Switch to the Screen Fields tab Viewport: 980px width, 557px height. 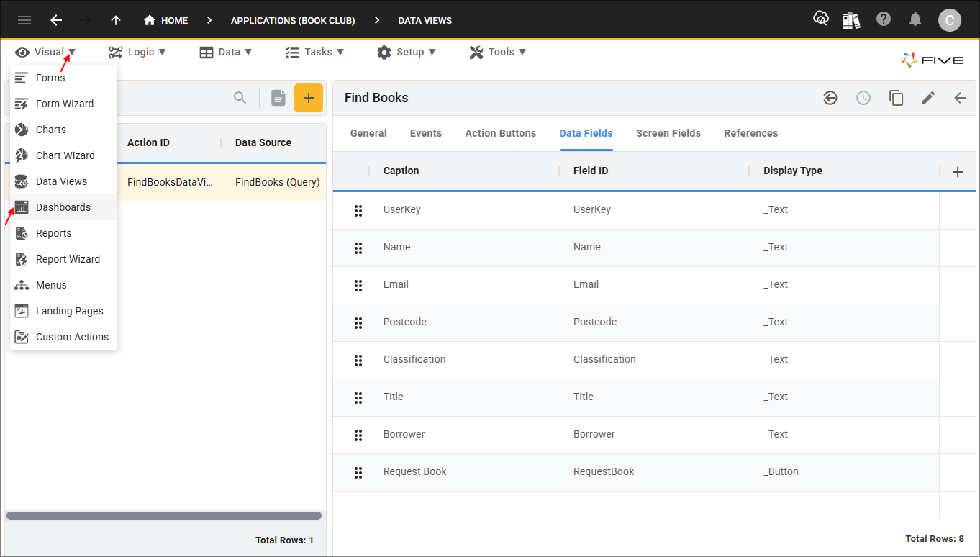(668, 133)
